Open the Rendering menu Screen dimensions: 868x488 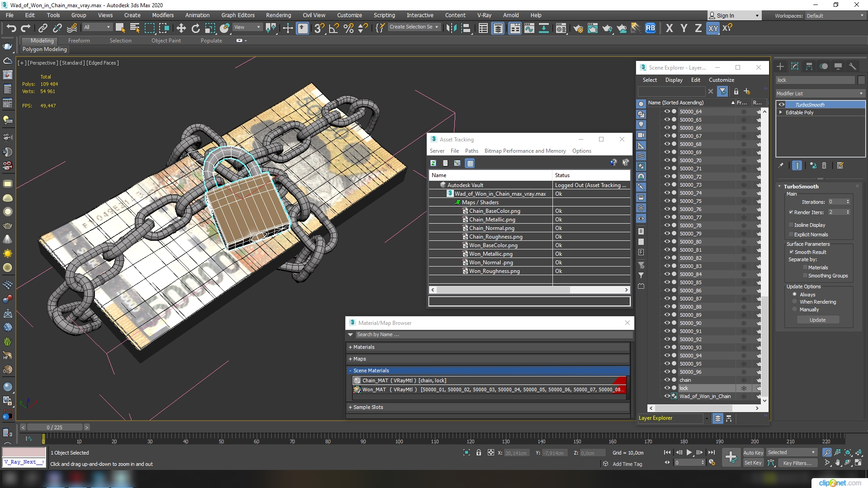point(278,15)
